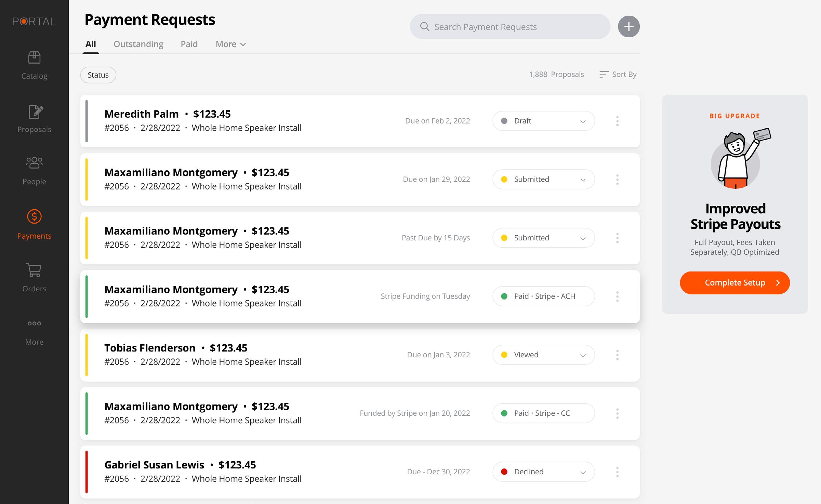This screenshot has width=821, height=504.
Task: Open kebab menu for Gabriel Susan Lewis
Action: point(617,472)
